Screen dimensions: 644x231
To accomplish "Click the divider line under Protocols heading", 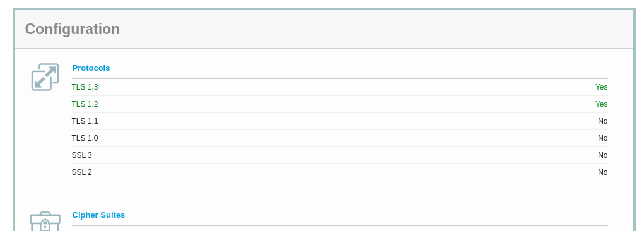I will 339,78.
